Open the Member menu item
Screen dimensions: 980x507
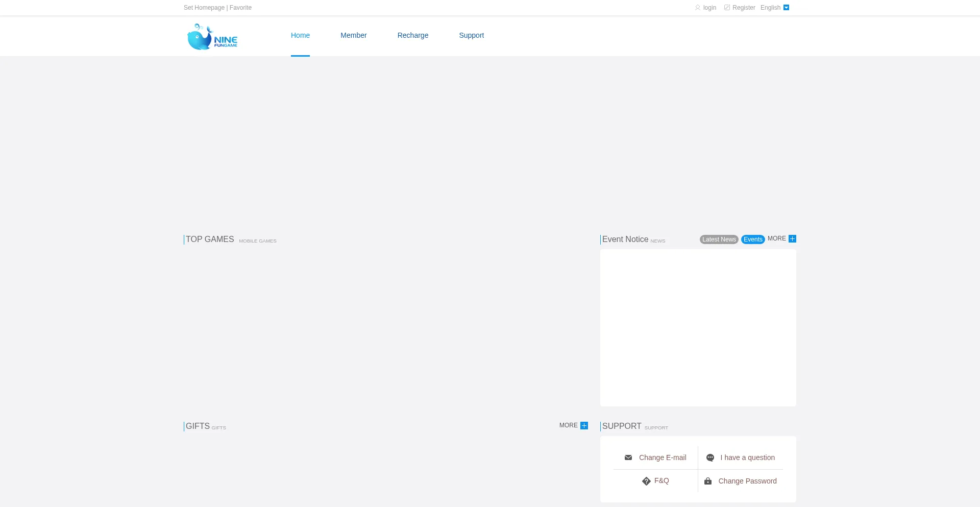(x=353, y=35)
